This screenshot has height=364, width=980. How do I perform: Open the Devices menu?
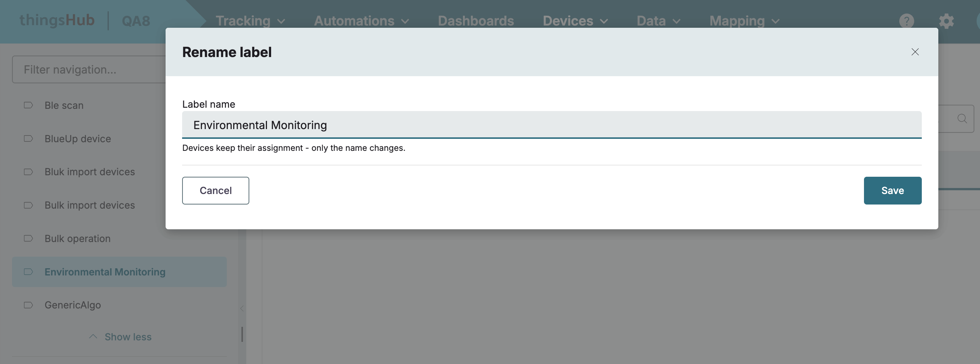click(x=575, y=21)
